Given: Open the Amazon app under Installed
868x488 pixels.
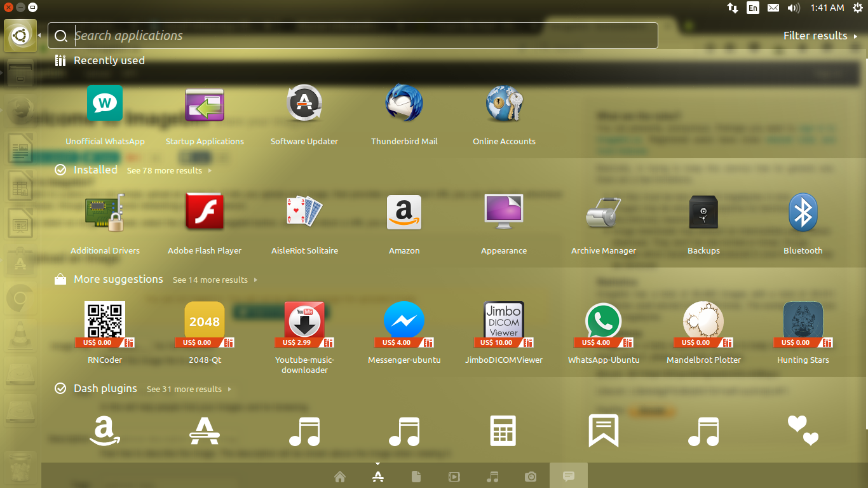Looking at the screenshot, I should 404,224.
